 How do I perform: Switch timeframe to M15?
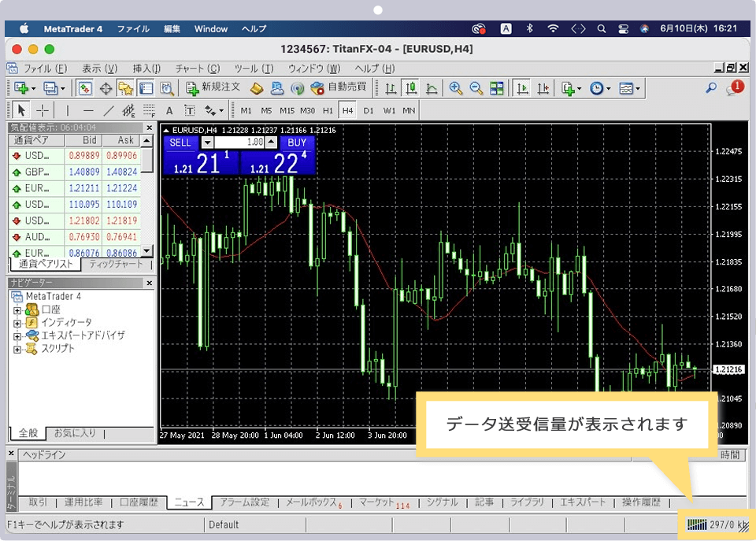(287, 110)
